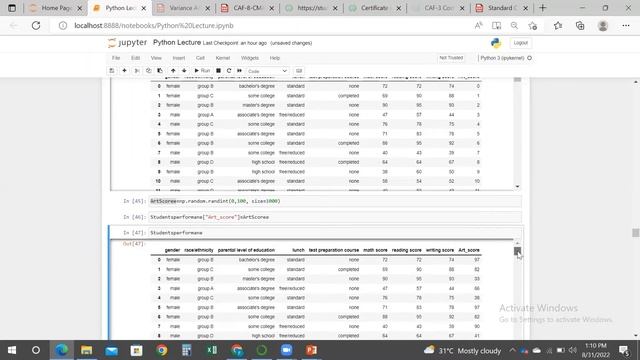Open the View menu
The height and width of the screenshot is (360, 640).
click(156, 58)
